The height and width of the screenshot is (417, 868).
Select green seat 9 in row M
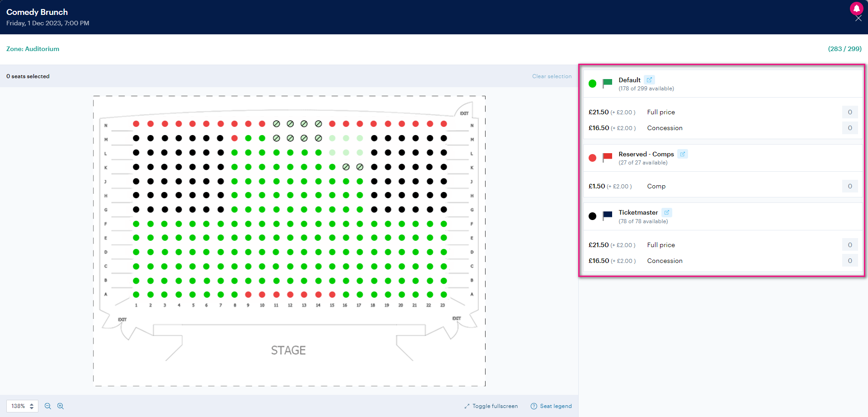click(248, 138)
